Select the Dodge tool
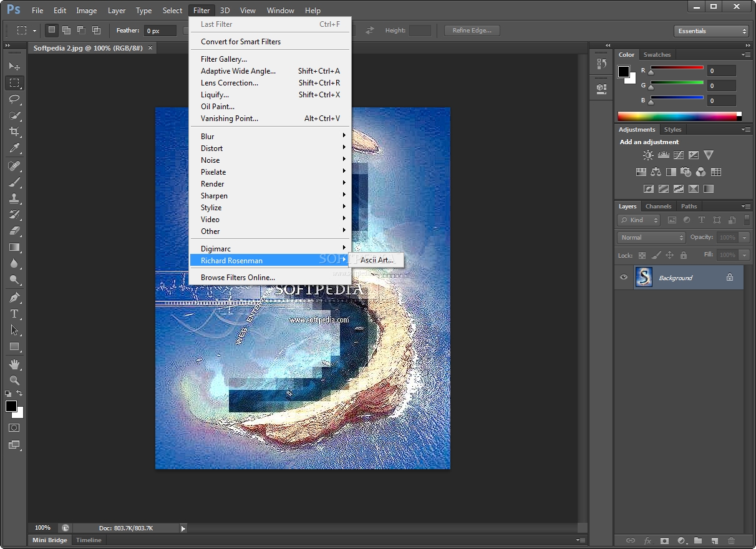The height and width of the screenshot is (549, 756). tap(14, 280)
